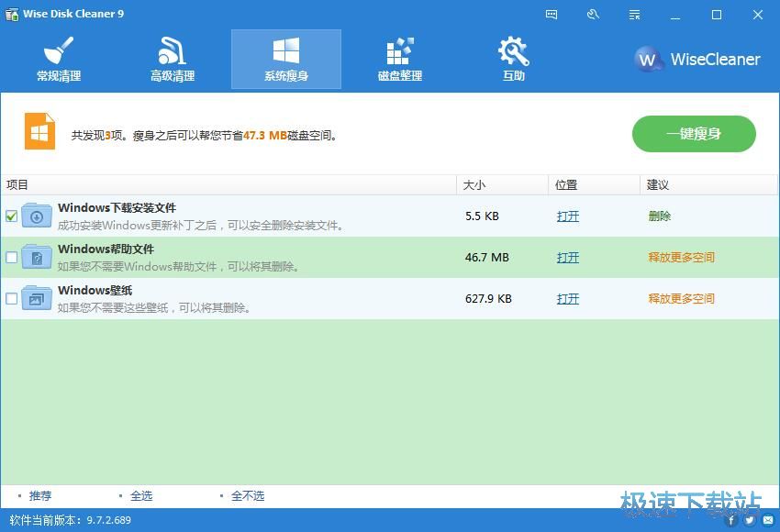
Task: Click the 47.3 MB summary text
Action: click(264, 135)
